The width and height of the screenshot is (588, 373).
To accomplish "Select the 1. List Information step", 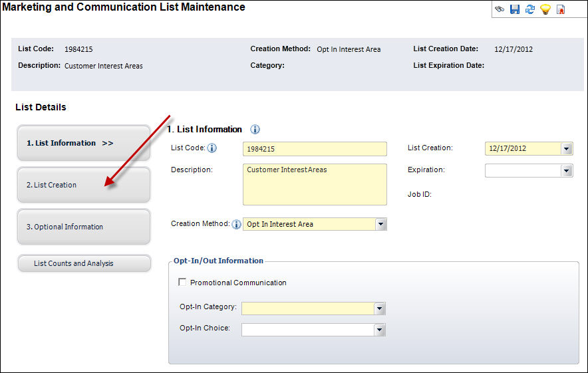I will 83,143.
